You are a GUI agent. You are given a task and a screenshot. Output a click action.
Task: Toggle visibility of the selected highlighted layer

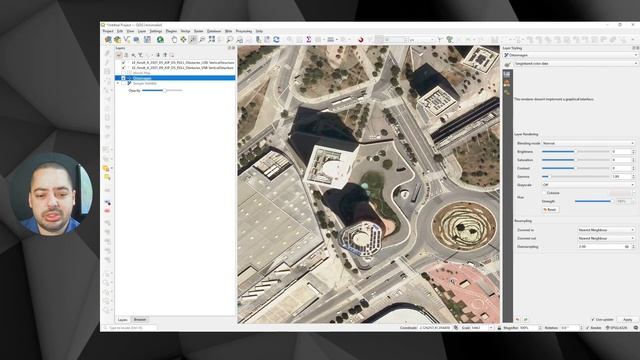pos(123,78)
